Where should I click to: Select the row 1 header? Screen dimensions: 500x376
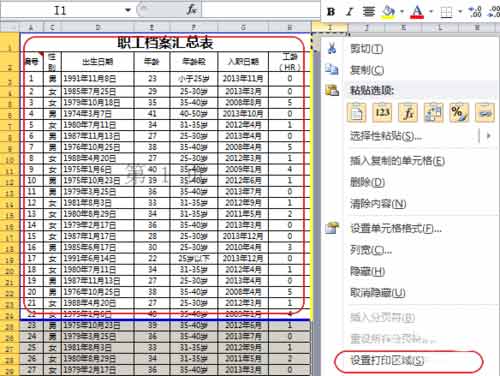point(10,42)
